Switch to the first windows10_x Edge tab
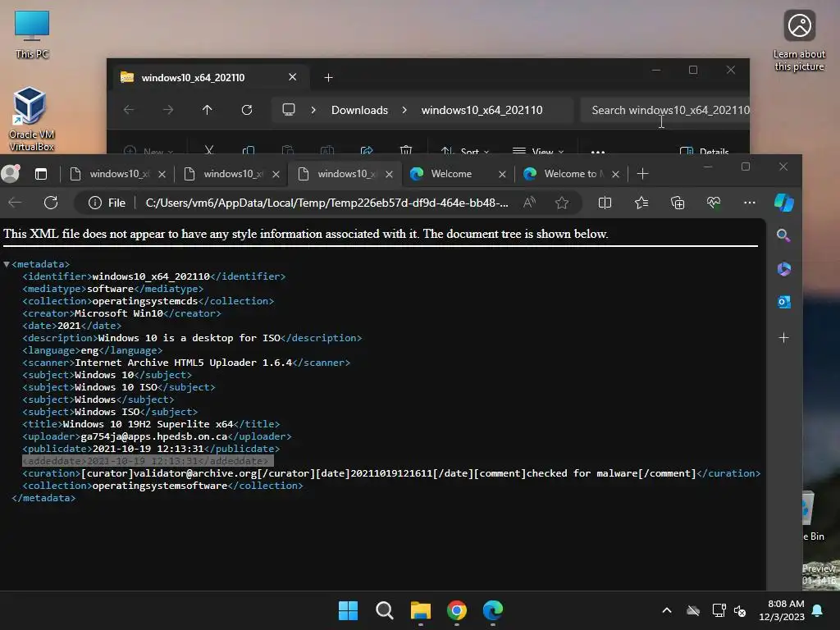This screenshot has height=630, width=840. click(x=119, y=174)
